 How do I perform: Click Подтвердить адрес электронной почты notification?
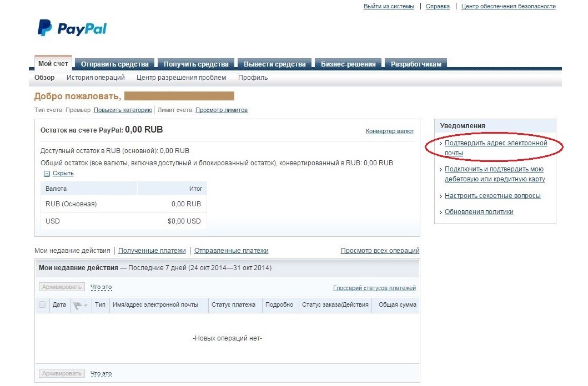[x=496, y=148]
